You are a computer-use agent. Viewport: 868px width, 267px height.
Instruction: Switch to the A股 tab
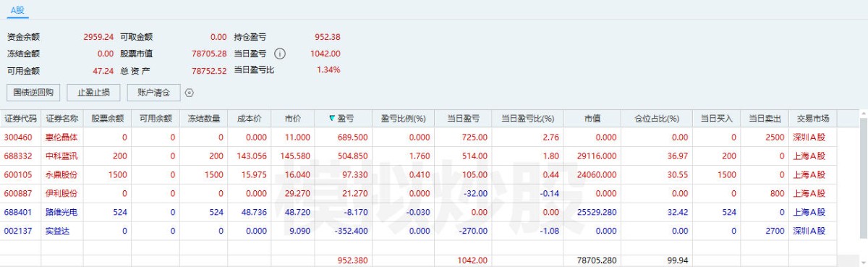click(17, 10)
